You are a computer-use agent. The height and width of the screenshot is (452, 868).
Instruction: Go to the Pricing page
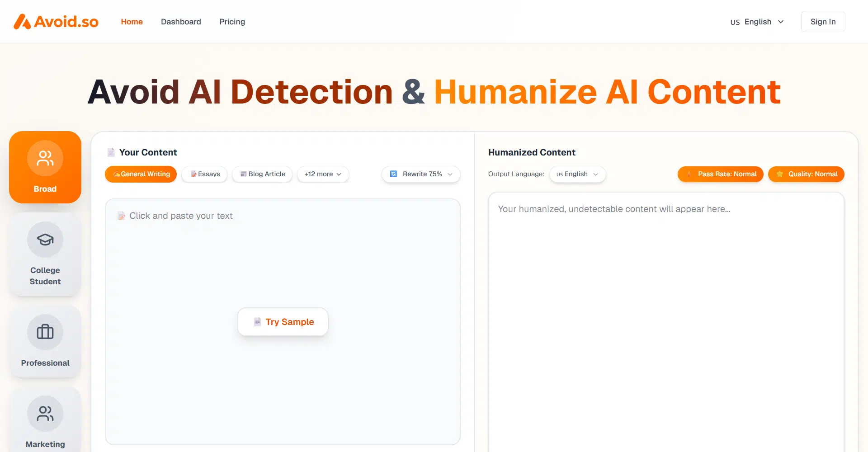tap(232, 22)
